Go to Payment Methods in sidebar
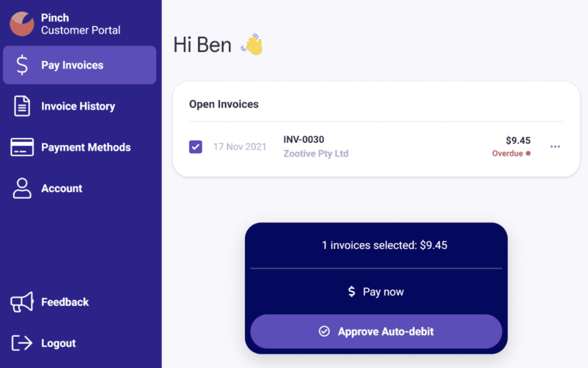This screenshot has width=588, height=368. pos(86,147)
